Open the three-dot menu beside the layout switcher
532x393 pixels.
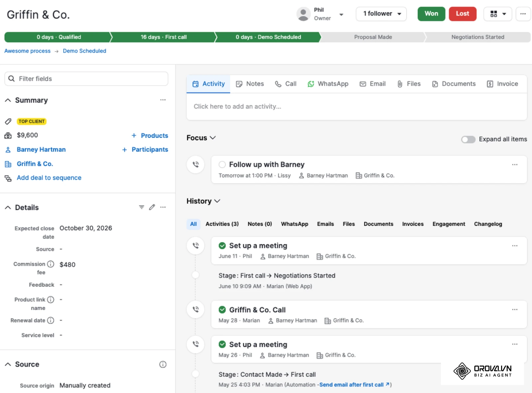[523, 14]
